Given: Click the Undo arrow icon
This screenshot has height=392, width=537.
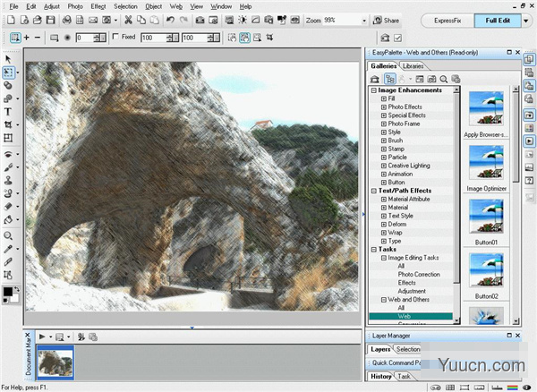Looking at the screenshot, I should tap(171, 21).
